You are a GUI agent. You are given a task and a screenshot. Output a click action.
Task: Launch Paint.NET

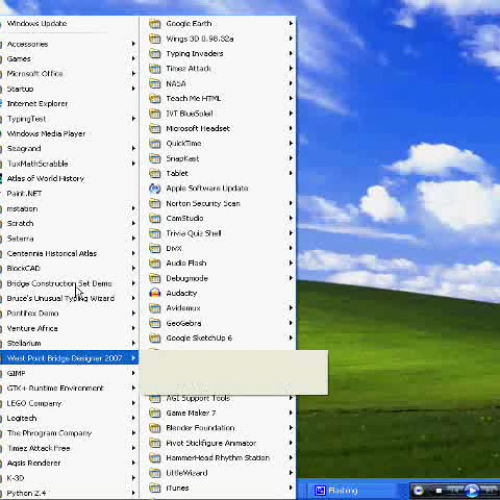click(x=69, y=193)
